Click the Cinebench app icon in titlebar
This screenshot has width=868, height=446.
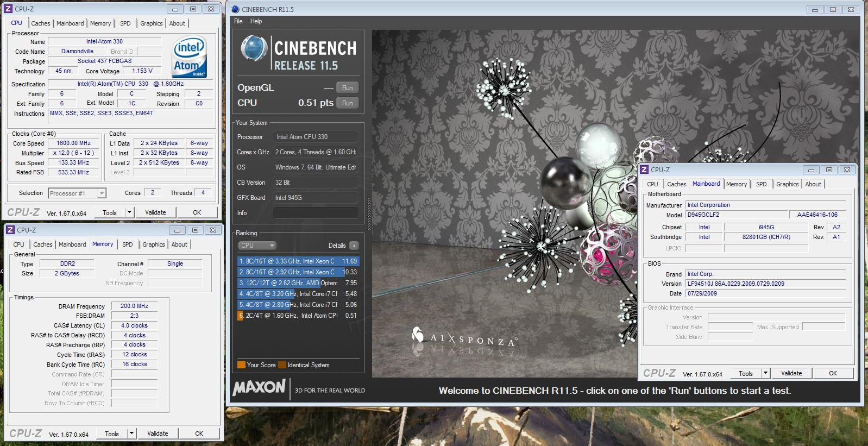(235, 9)
